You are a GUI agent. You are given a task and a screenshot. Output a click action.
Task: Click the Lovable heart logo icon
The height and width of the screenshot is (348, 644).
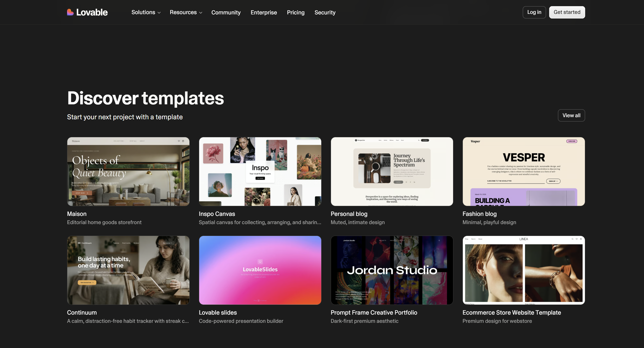pyautogui.click(x=70, y=12)
